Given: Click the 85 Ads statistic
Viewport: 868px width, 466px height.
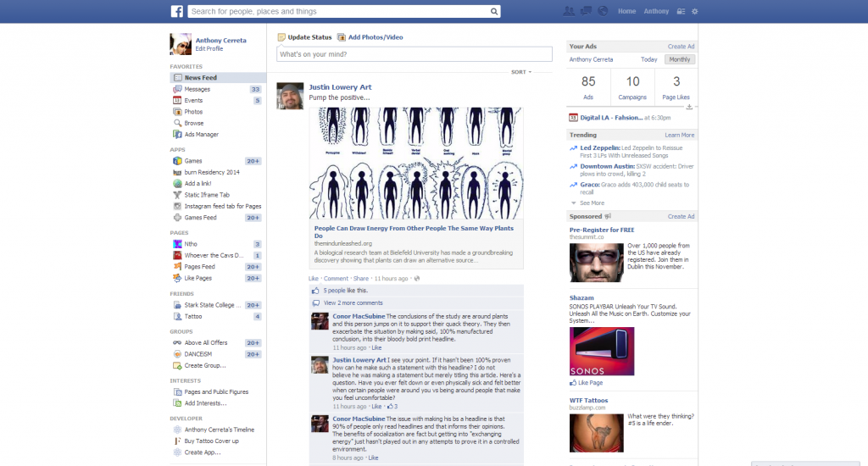Looking at the screenshot, I should coord(588,87).
